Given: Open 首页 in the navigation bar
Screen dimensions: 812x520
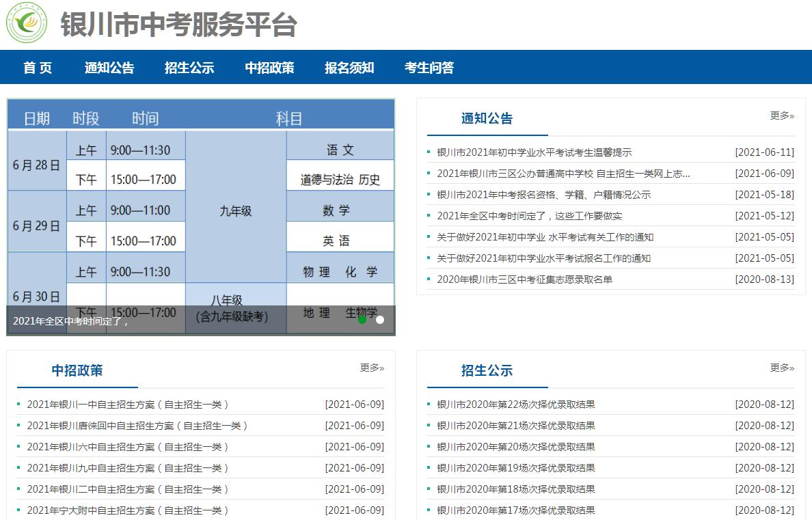Looking at the screenshot, I should 38,68.
